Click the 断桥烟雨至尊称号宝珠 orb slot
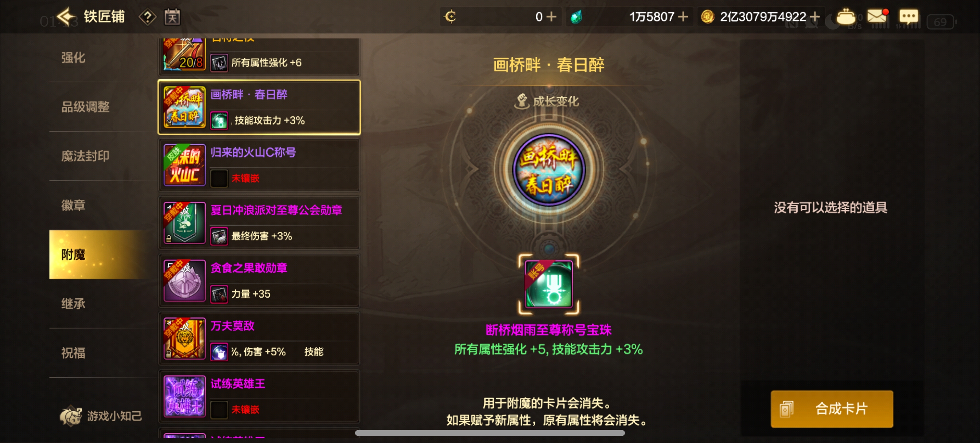Screen dimensions: 980x443 (548, 284)
